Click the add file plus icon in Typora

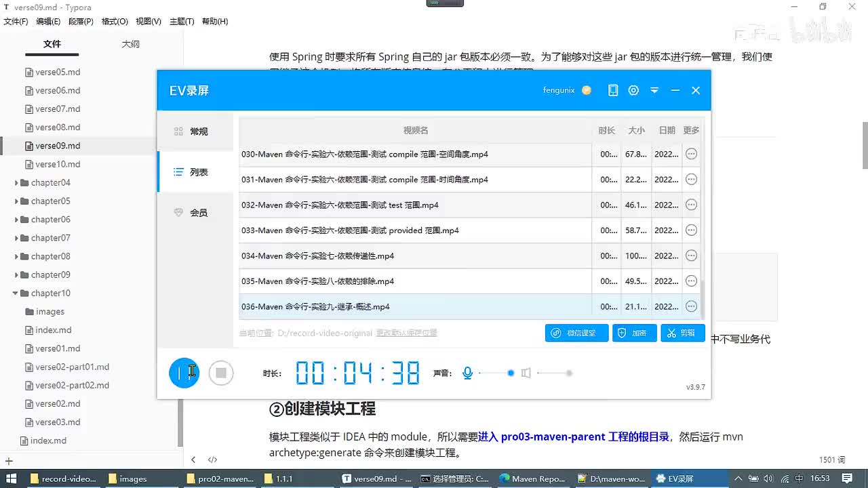tap(9, 461)
